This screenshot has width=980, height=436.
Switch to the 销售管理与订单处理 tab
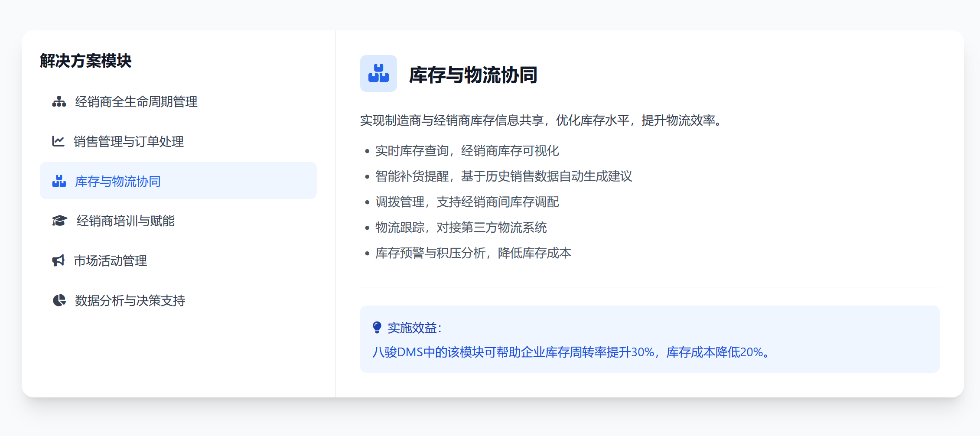point(129,141)
